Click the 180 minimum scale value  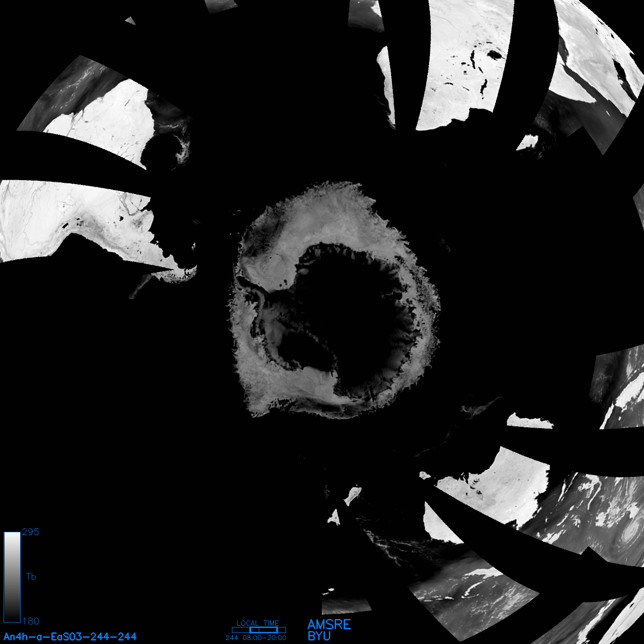click(31, 621)
